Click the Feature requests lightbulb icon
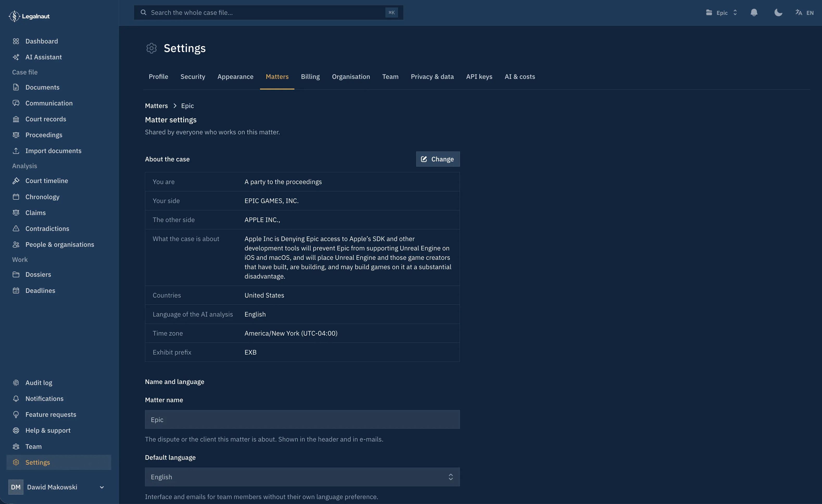822x504 pixels. tap(16, 415)
